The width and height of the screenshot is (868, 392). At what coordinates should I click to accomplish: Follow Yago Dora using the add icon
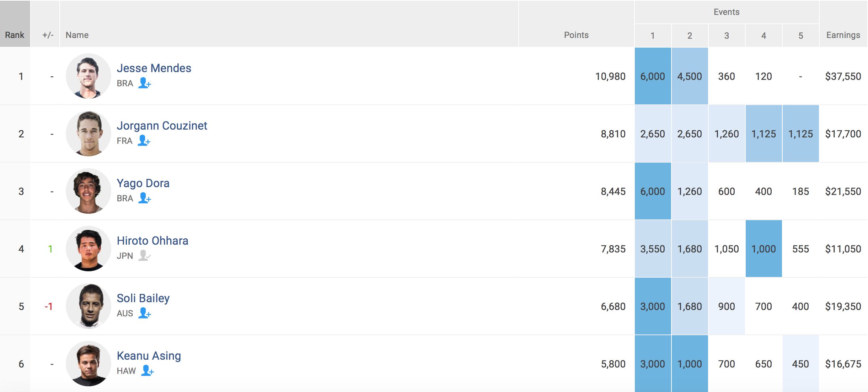coord(144,198)
